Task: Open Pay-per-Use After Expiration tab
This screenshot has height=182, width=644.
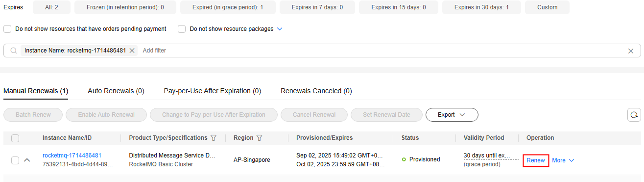Action: (x=213, y=91)
